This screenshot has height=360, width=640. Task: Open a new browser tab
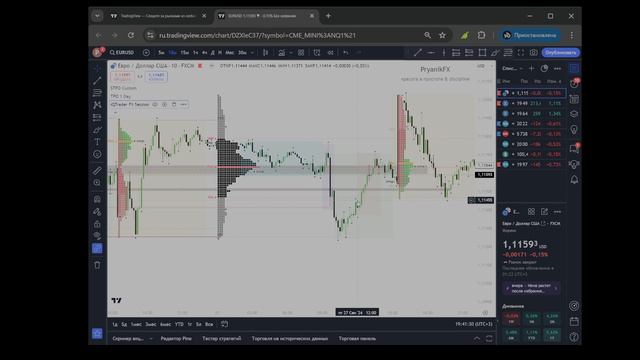tap(328, 16)
